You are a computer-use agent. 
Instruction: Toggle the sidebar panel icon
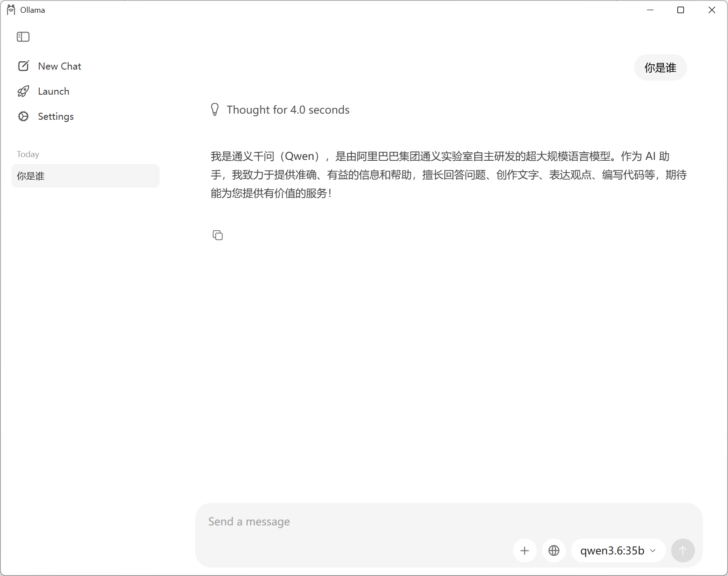click(x=23, y=37)
